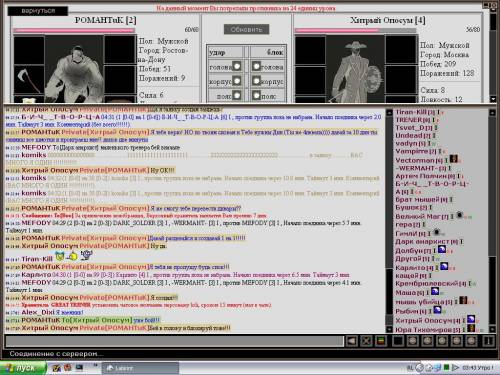500x375 pixels.
Task: Focus the chat message input field
Action: tap(174, 341)
